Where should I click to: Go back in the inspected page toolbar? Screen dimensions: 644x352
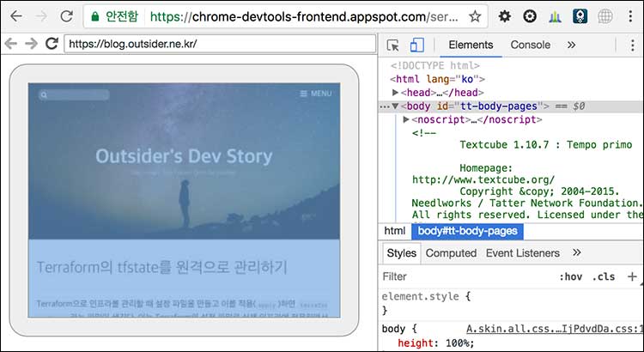pos(10,43)
